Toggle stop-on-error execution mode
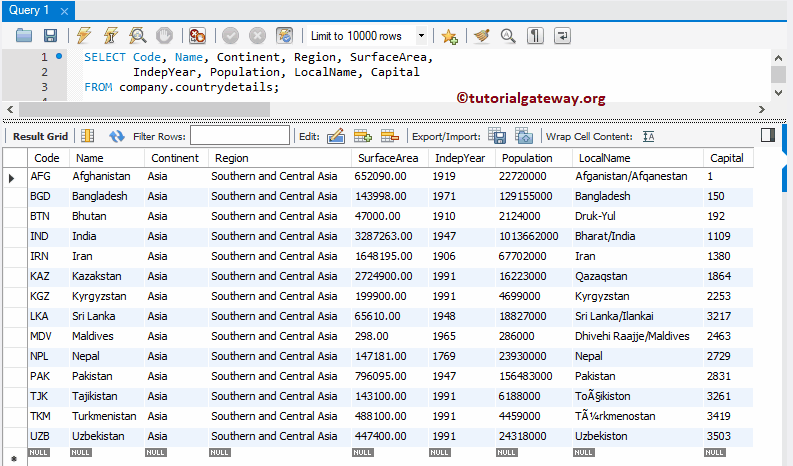This screenshot has width=793, height=466. pyautogui.click(x=197, y=36)
